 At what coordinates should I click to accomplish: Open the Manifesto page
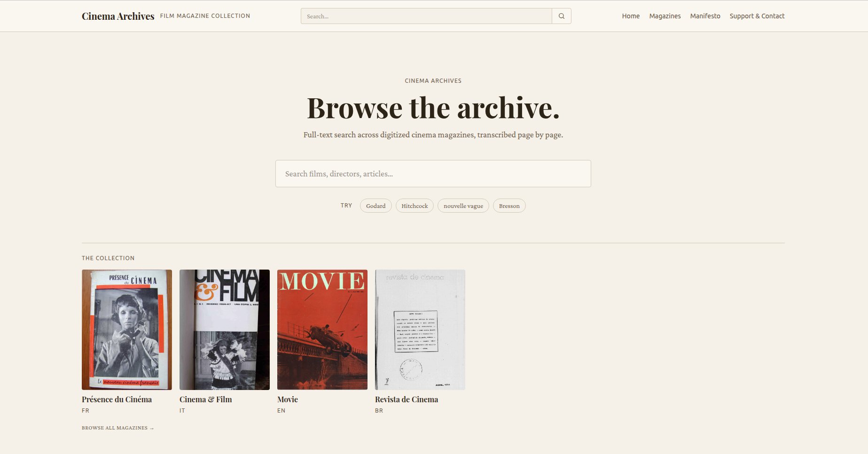[705, 16]
